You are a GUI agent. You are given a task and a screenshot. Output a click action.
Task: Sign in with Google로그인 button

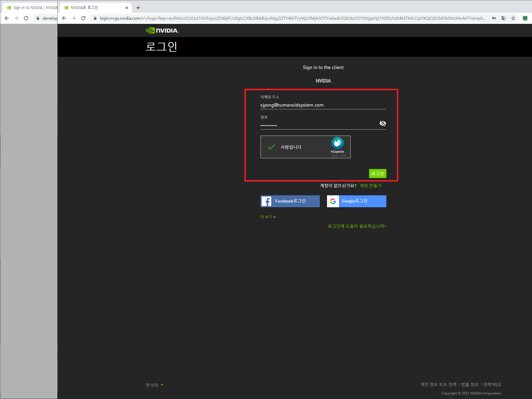[x=357, y=201]
